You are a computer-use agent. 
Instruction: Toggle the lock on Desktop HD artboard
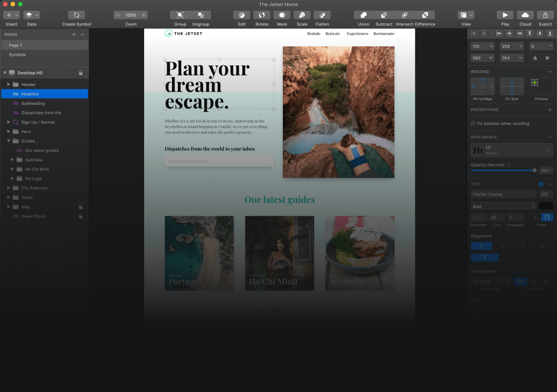81,73
